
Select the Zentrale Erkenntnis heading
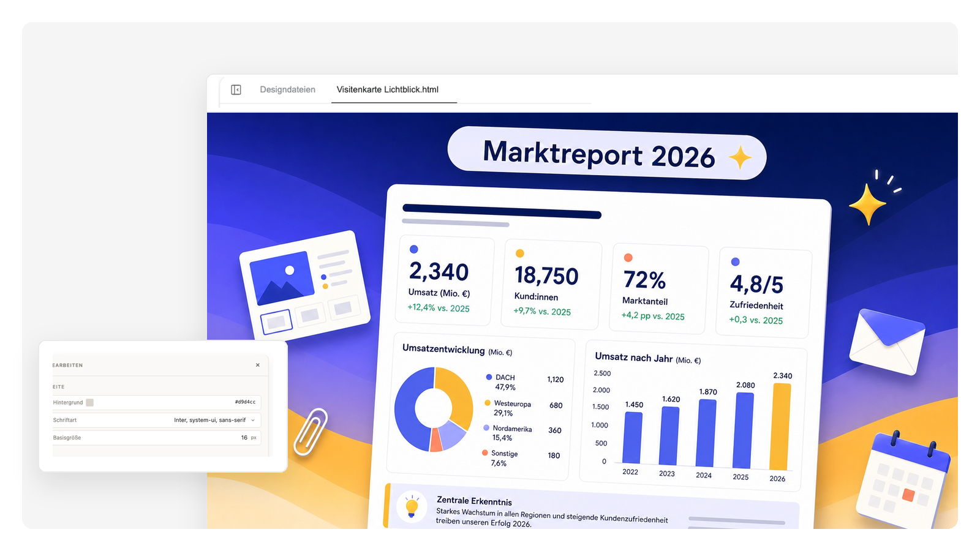[x=474, y=501]
